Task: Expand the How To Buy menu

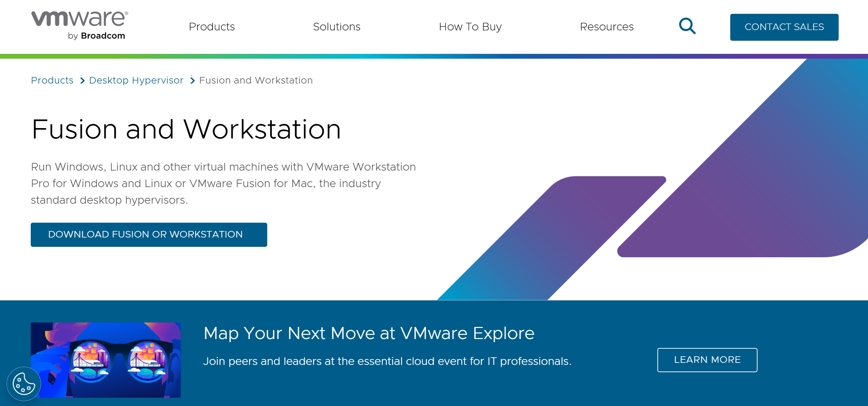Action: pyautogui.click(x=470, y=27)
